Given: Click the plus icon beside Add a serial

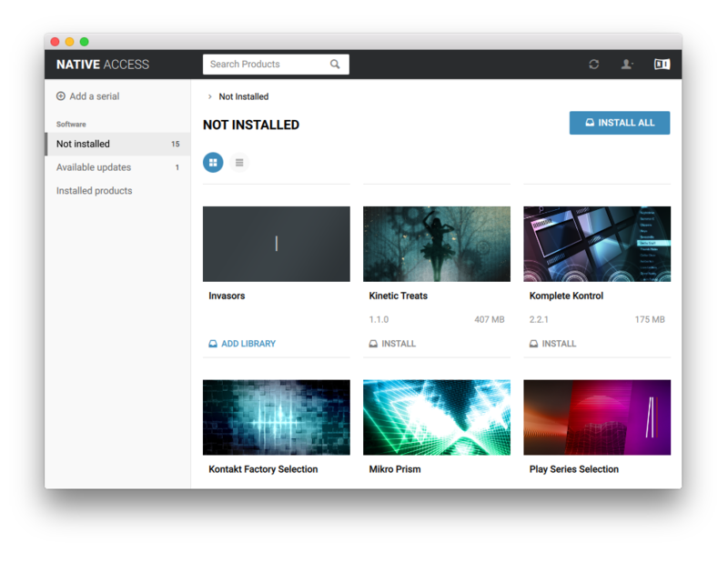Looking at the screenshot, I should 61,96.
